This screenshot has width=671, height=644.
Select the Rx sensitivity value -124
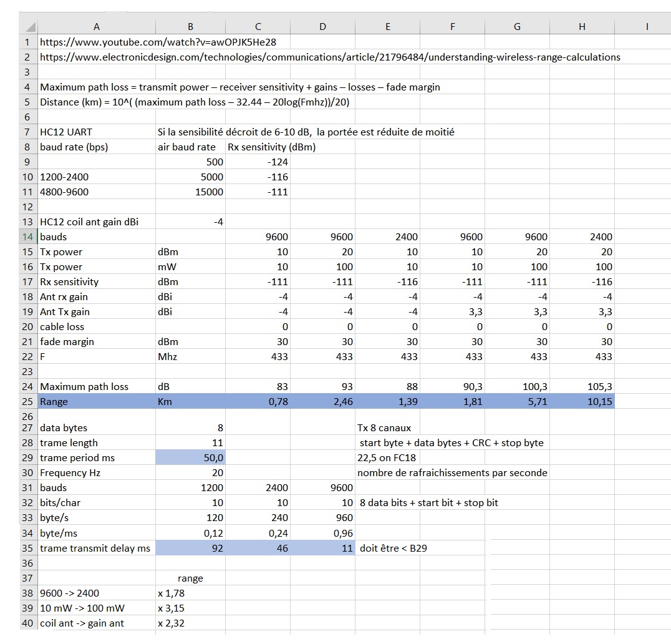tap(258, 162)
